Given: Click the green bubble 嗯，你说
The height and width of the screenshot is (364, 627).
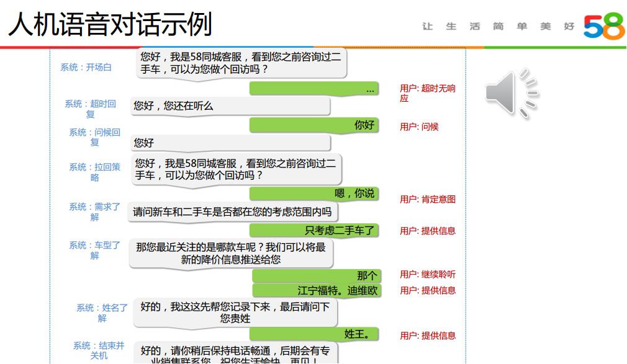Looking at the screenshot, I should pos(314,194).
